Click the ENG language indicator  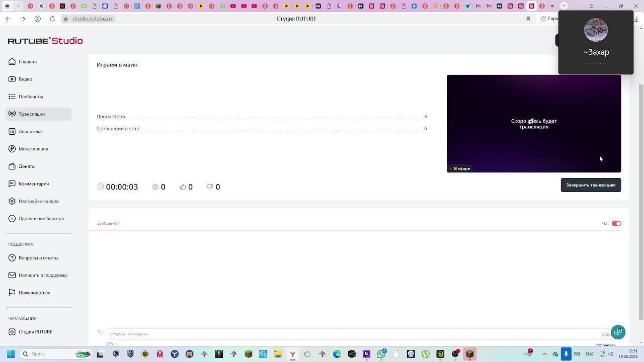tap(589, 354)
